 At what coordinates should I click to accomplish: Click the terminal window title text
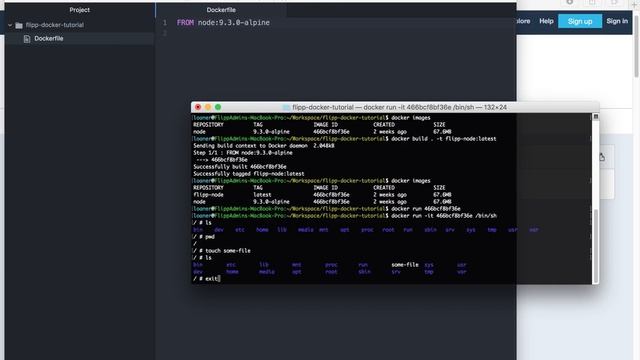tap(400, 107)
